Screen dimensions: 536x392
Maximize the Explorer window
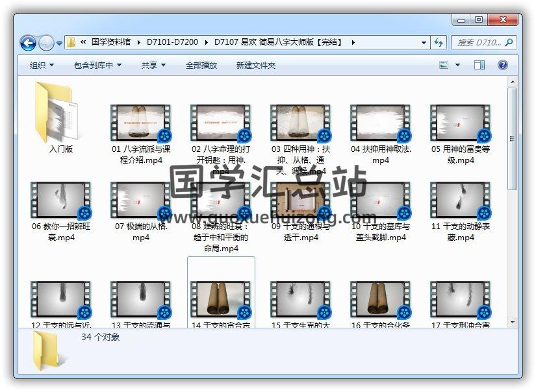[x=479, y=20]
